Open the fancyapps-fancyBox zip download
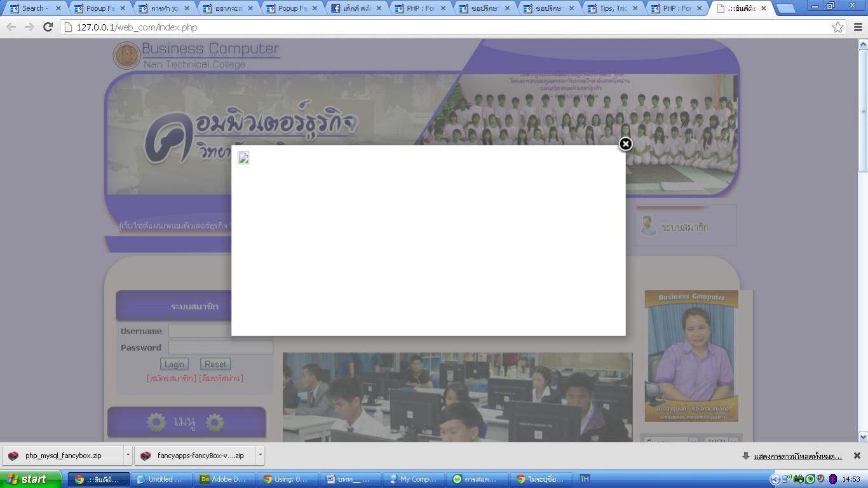The height and width of the screenshot is (488, 868). click(x=196, y=456)
